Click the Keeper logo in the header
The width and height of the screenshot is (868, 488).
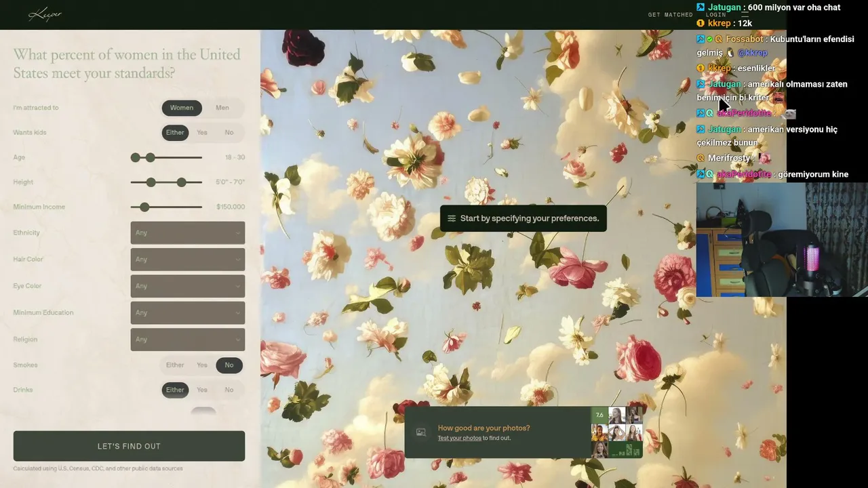(x=45, y=14)
